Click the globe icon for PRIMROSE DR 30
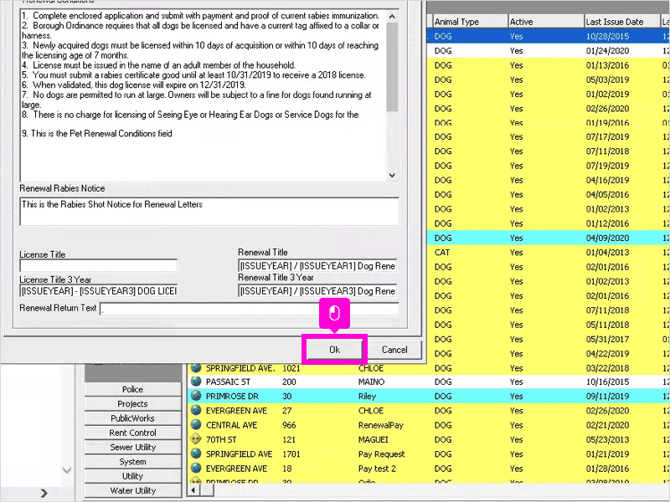 pyautogui.click(x=196, y=396)
